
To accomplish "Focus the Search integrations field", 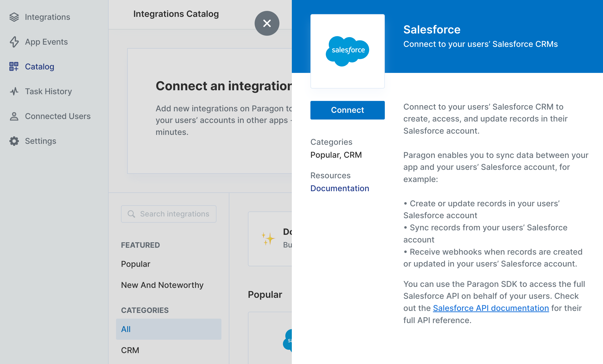I will (169, 214).
